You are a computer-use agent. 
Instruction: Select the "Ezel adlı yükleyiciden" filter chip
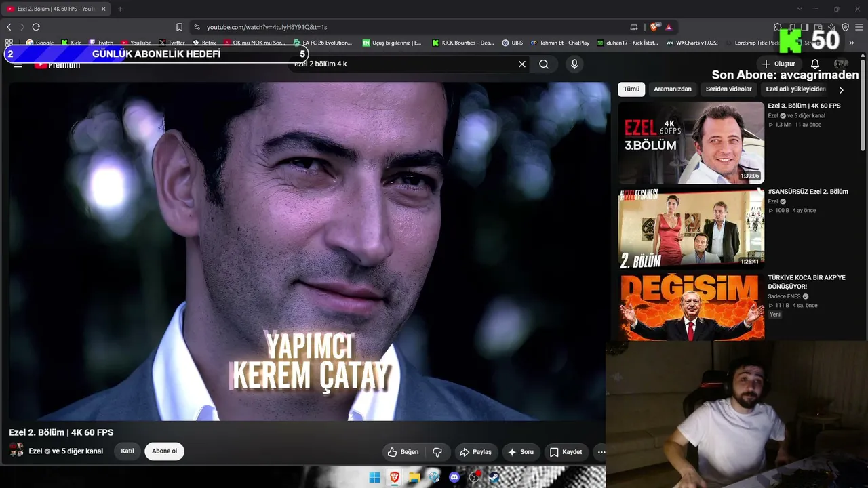(x=796, y=89)
